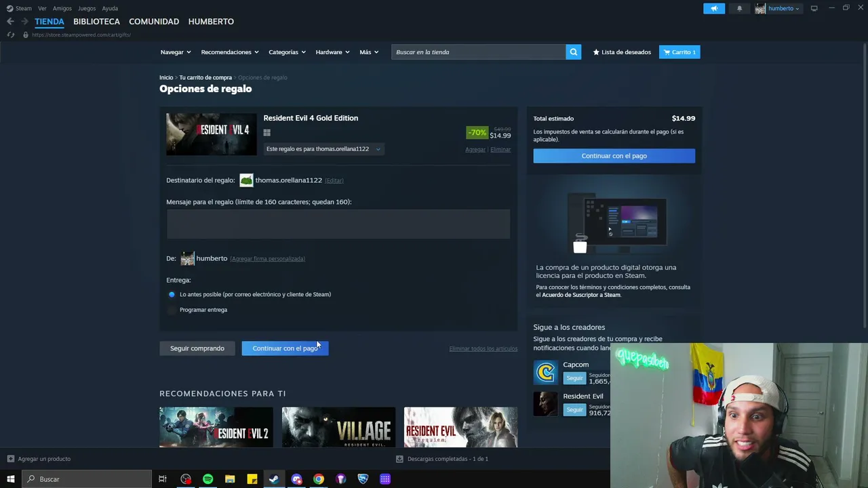Open Acuerdo de Suscriptor a Steam
The width and height of the screenshot is (868, 488).
click(581, 295)
